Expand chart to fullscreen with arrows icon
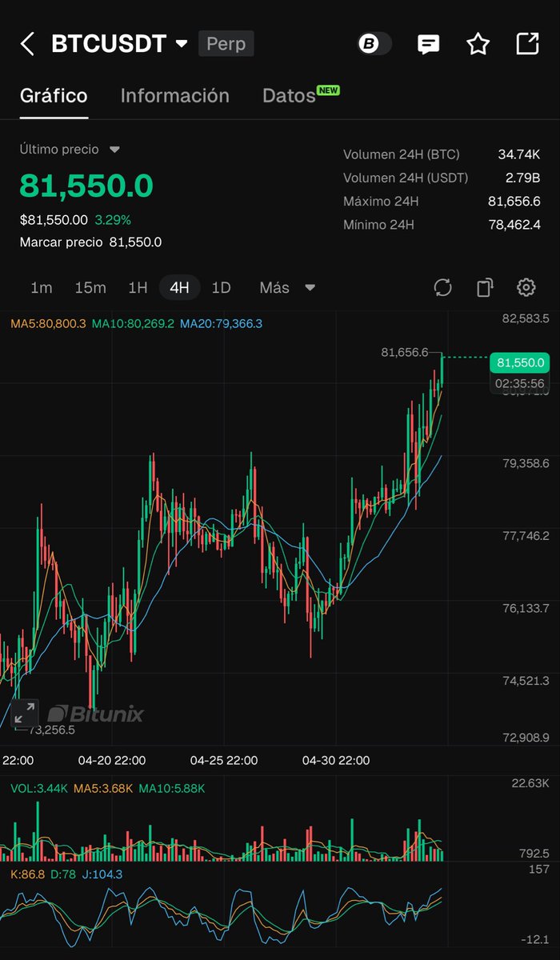This screenshot has height=960, width=560. (25, 713)
